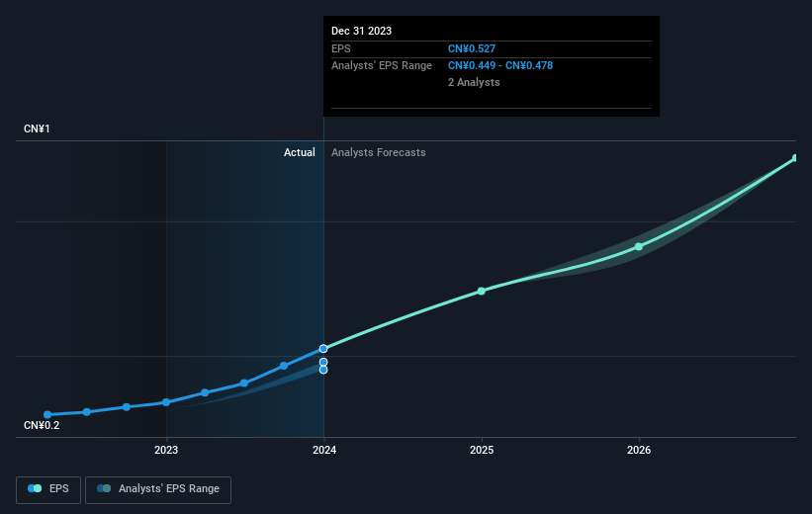Click the EPS data point at 2024
Screen dimensions: 812x514
point(323,349)
